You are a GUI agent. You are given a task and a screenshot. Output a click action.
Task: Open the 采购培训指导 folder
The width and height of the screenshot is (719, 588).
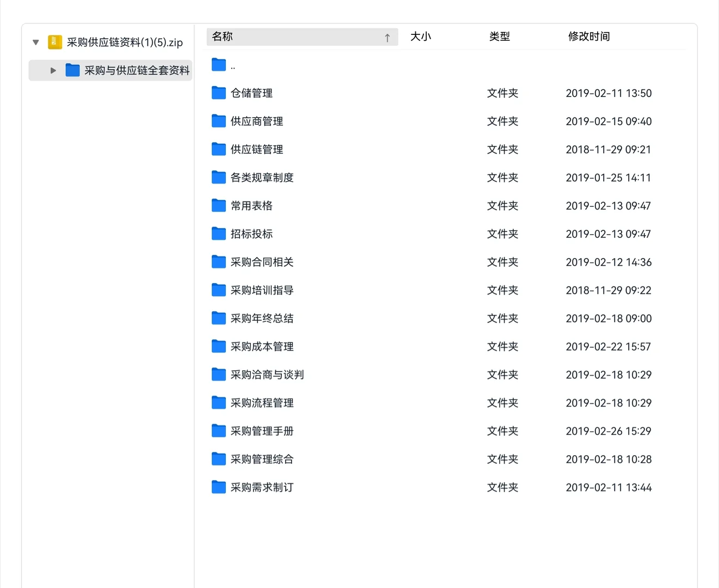262,290
